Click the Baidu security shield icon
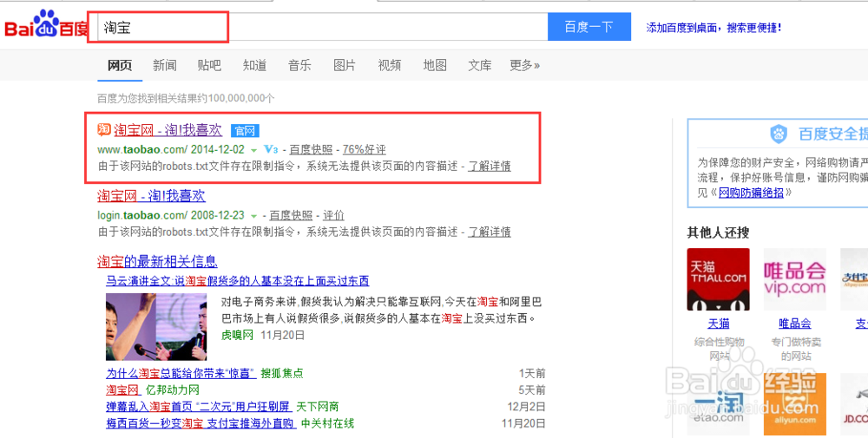Image resolution: width=868 pixels, height=438 pixels. click(779, 134)
